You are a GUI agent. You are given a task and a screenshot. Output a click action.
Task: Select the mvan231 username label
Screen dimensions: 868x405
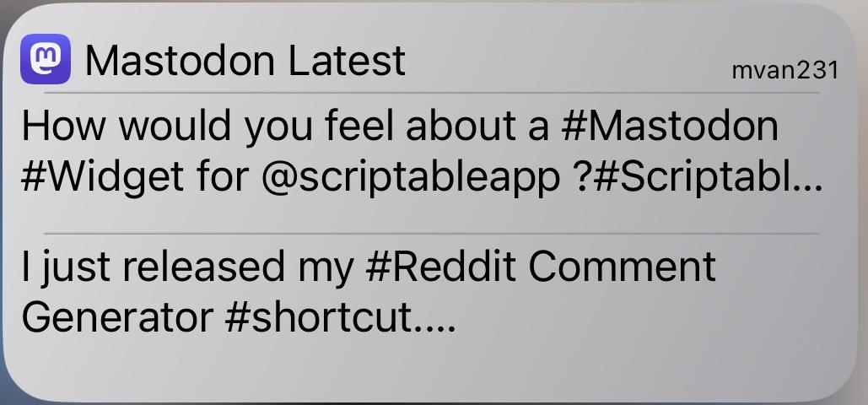click(784, 70)
